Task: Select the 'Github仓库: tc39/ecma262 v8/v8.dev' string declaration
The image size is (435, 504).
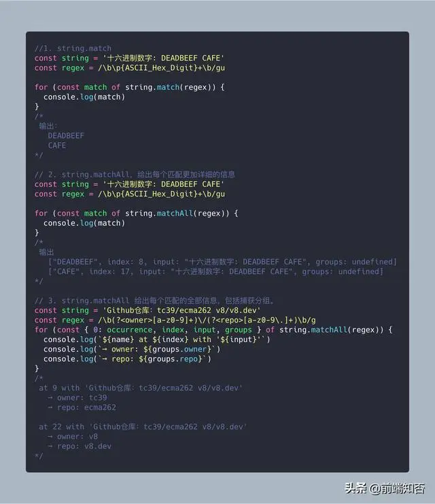Action: point(147,311)
